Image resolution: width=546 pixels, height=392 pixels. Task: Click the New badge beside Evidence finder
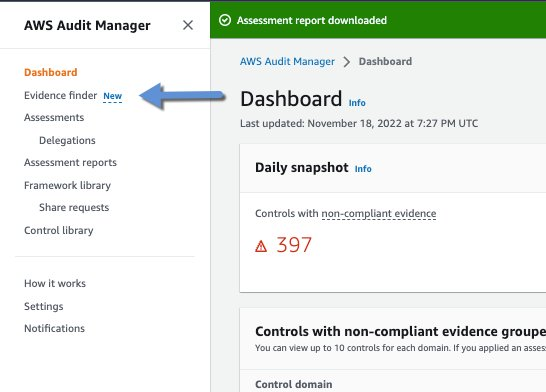[x=112, y=96]
